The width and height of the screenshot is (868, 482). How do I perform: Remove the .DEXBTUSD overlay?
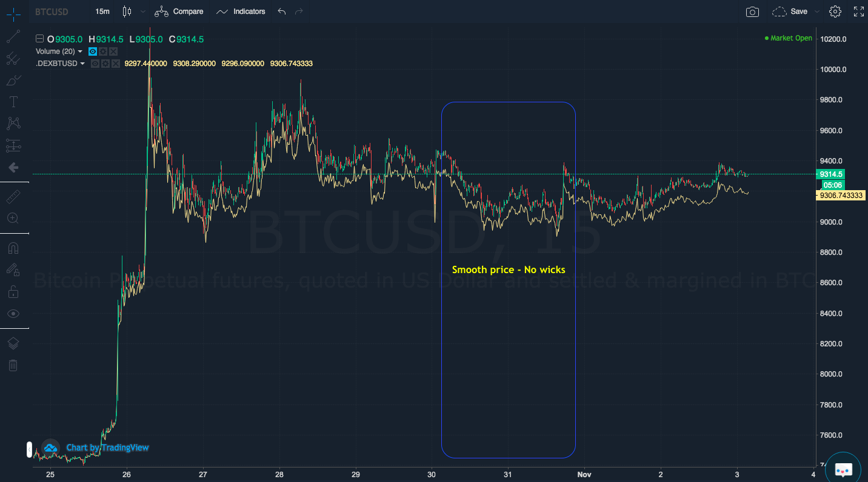(116, 64)
